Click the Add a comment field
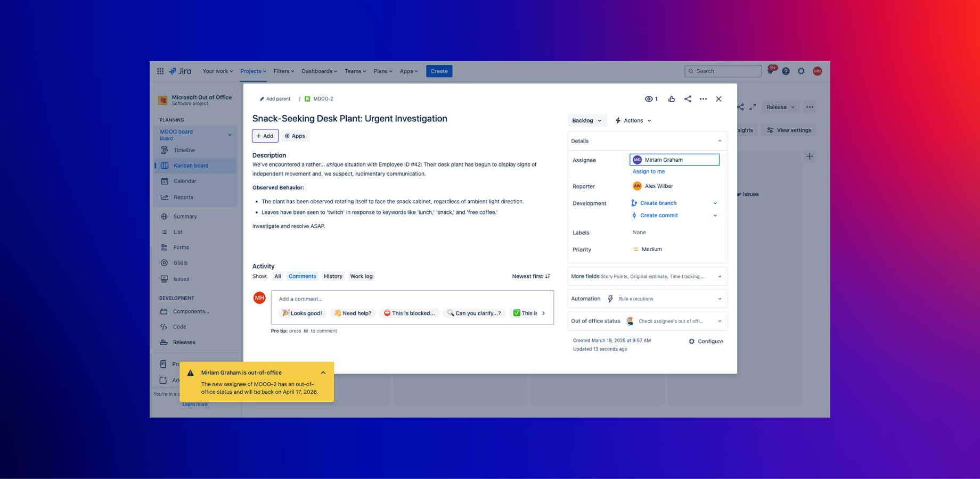 click(x=412, y=299)
